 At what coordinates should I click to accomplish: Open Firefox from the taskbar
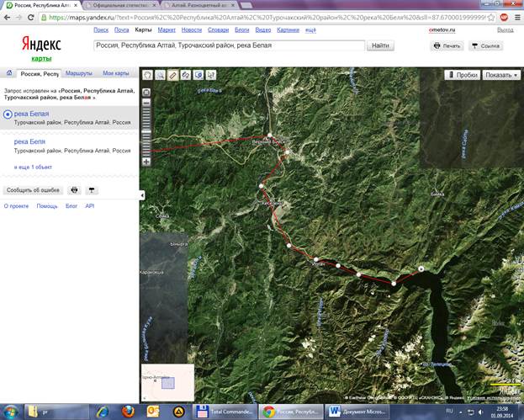(x=128, y=412)
